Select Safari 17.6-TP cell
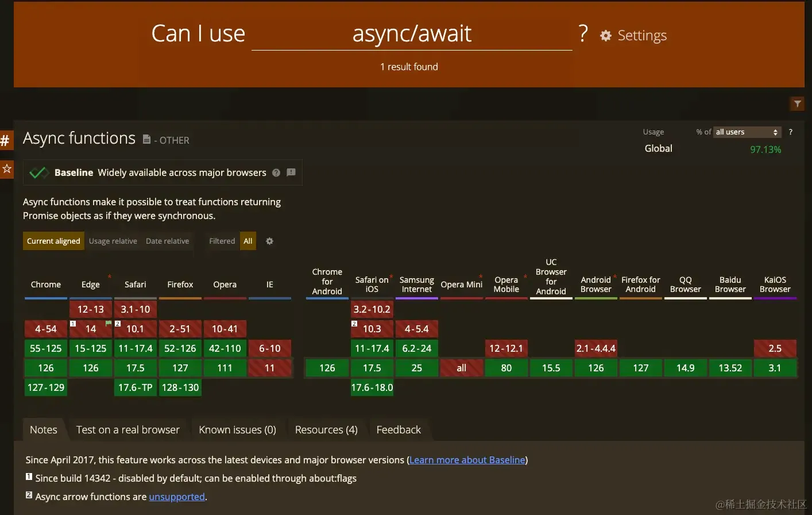Viewport: 812px width, 515px height. coord(136,387)
